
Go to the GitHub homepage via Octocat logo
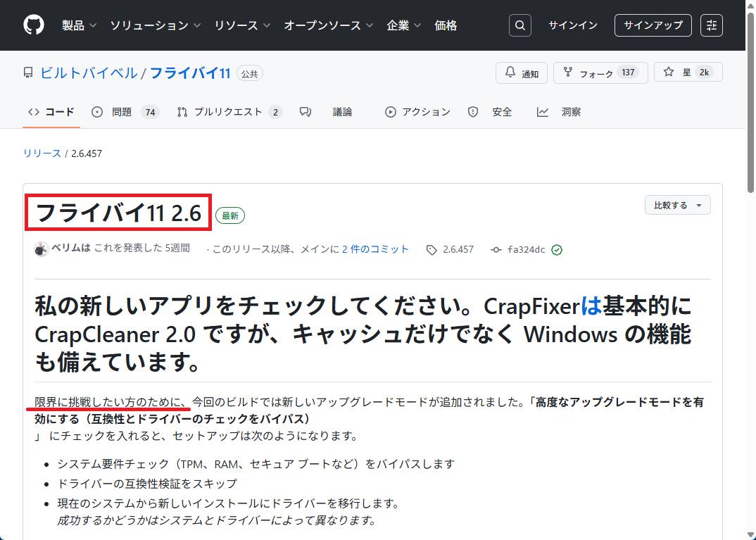pos(34,25)
